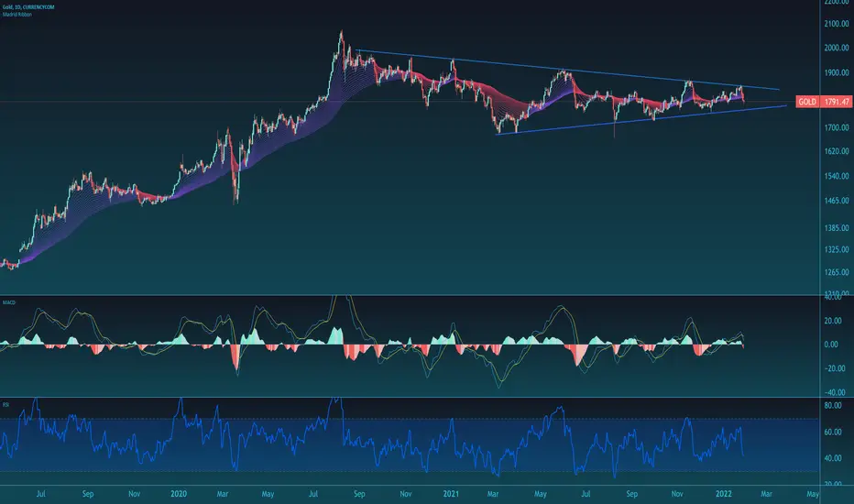Click the MACD -40.00 scale label
Viewport: 854px width, 504px height.
pyautogui.click(x=834, y=392)
